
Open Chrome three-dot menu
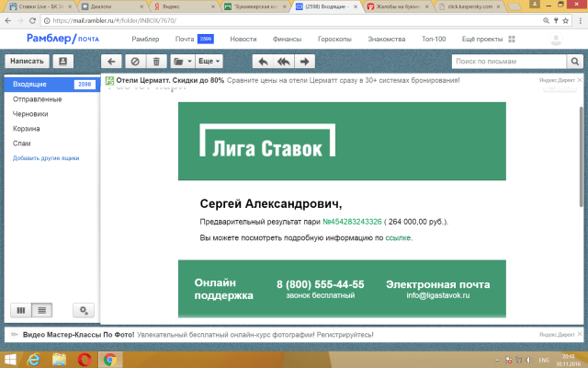coord(580,20)
